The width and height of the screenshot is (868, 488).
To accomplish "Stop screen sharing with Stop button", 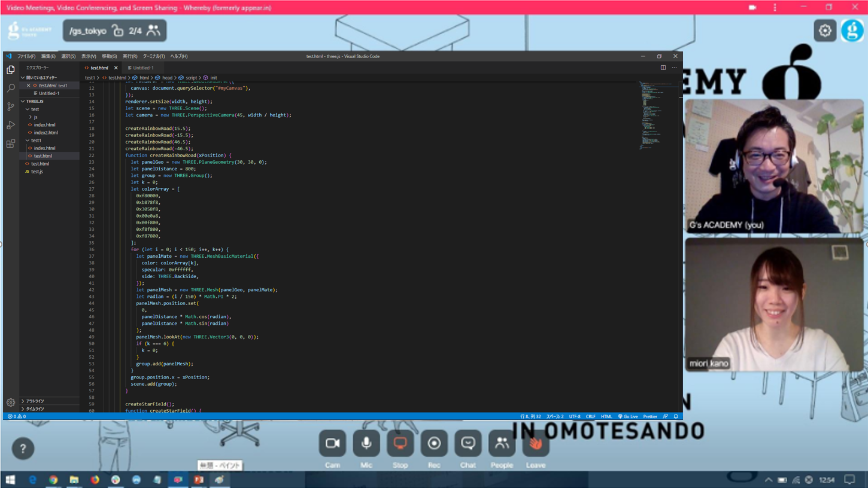I will tap(400, 444).
